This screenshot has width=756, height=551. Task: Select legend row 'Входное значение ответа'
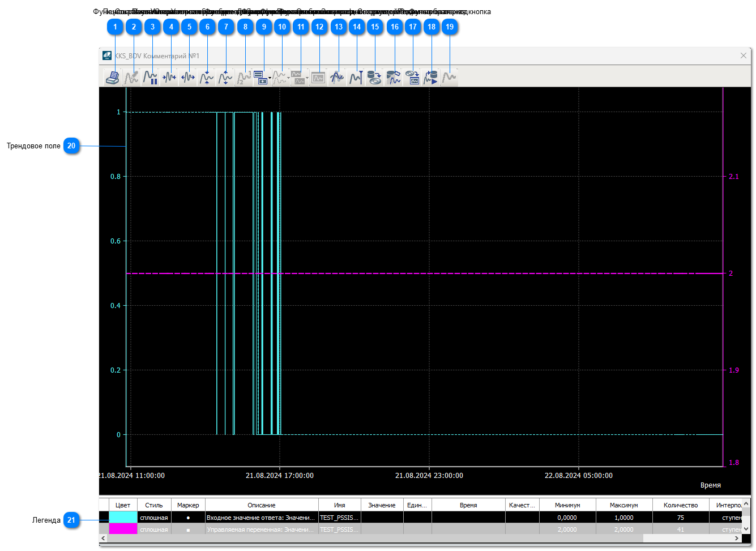pos(420,518)
